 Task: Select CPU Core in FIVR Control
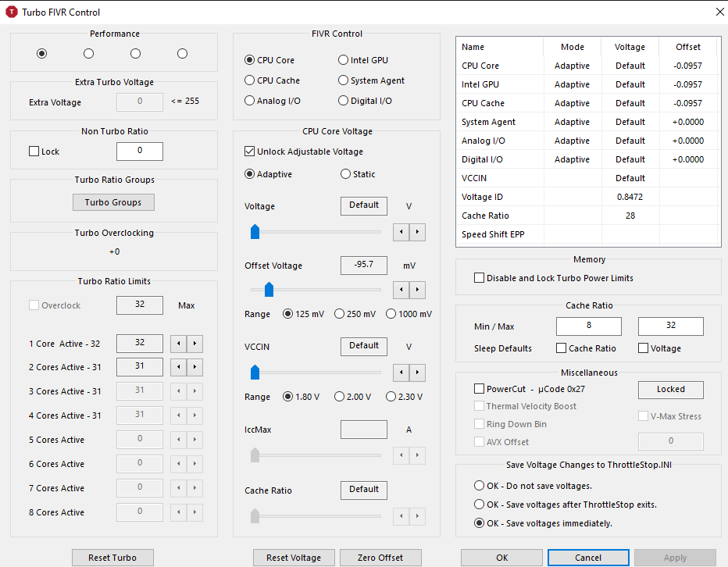tap(269, 60)
